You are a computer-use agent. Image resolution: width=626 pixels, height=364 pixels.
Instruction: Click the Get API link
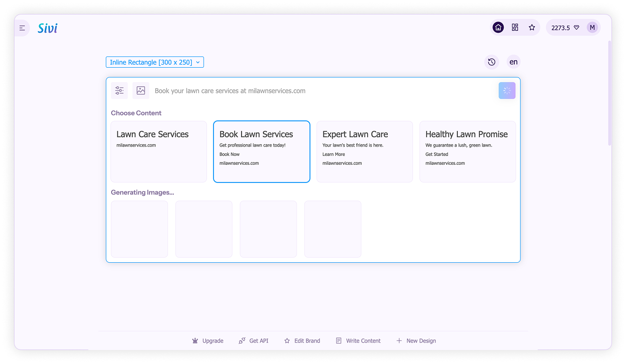[x=254, y=341]
